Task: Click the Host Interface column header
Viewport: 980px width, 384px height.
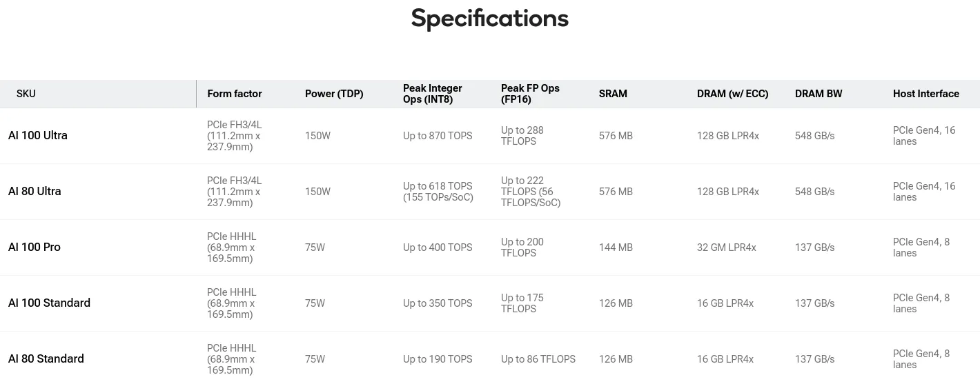Action: point(926,94)
